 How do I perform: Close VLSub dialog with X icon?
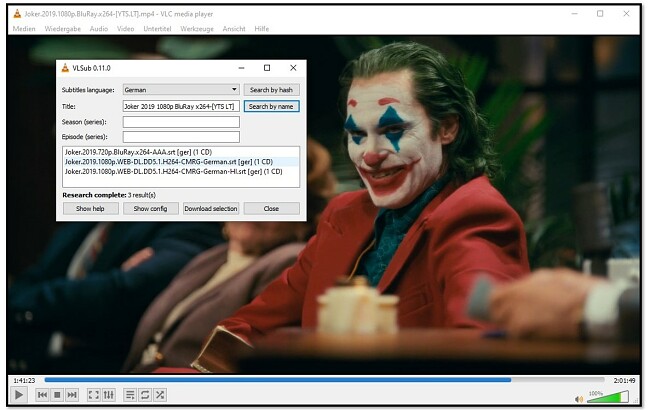click(293, 68)
